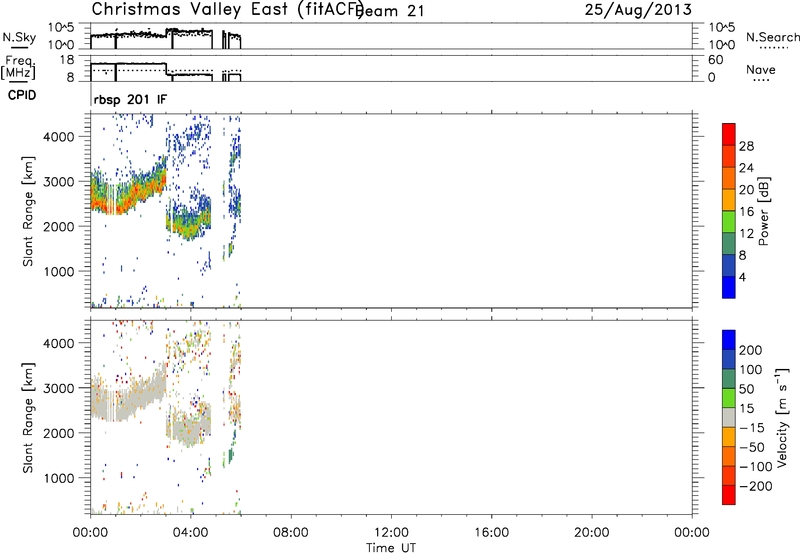Viewport: 800px width, 554px height.
Task: Click the 'N.Search' legend label
Action: point(773,37)
